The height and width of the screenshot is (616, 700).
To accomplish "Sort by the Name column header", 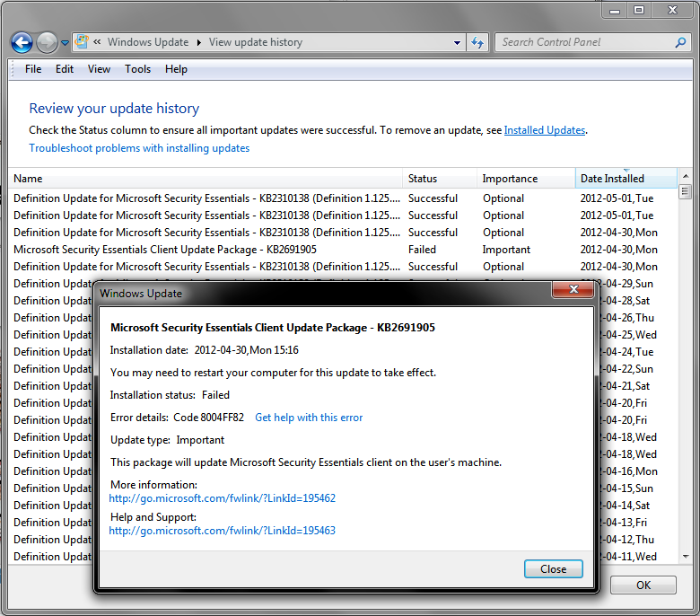I will pyautogui.click(x=206, y=178).
